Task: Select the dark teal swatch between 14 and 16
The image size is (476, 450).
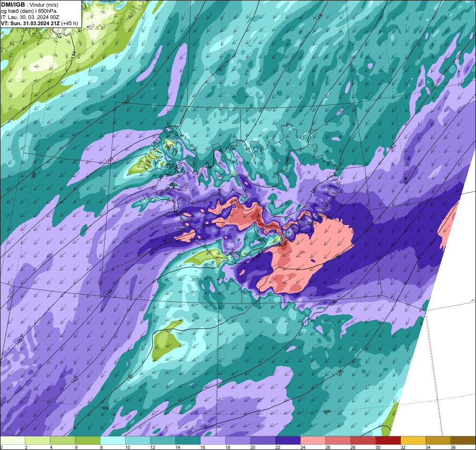Action: 188,440
